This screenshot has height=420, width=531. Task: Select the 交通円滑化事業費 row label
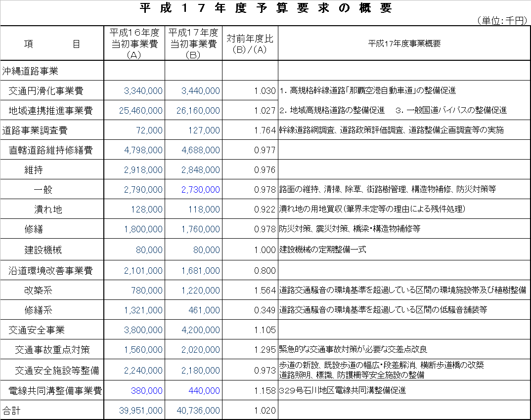(46, 91)
